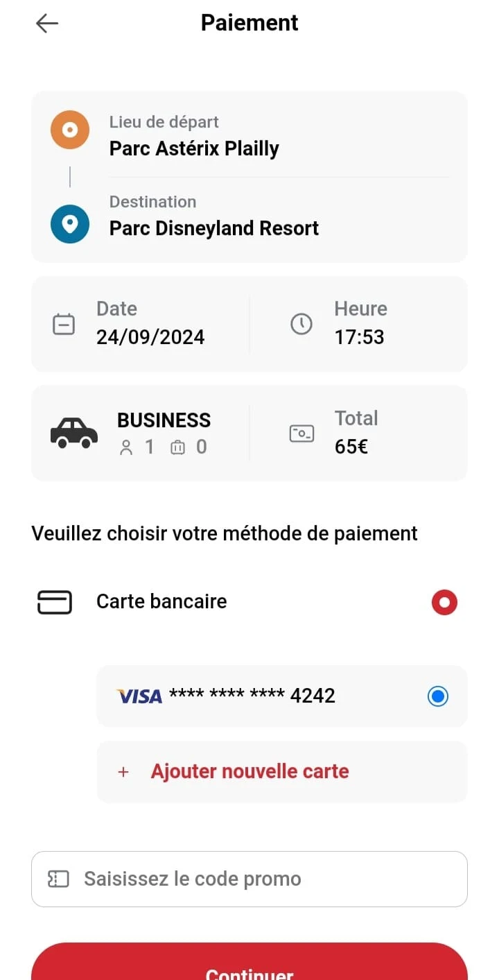Image resolution: width=499 pixels, height=980 pixels.
Task: Select the Visa 4242 card radio button
Action: tap(438, 696)
